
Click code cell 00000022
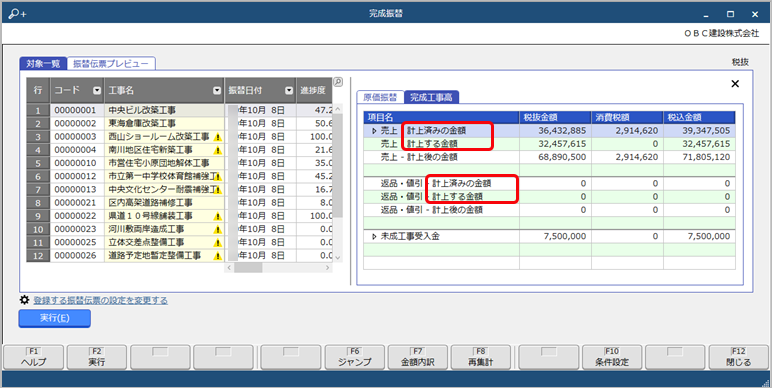click(x=76, y=217)
